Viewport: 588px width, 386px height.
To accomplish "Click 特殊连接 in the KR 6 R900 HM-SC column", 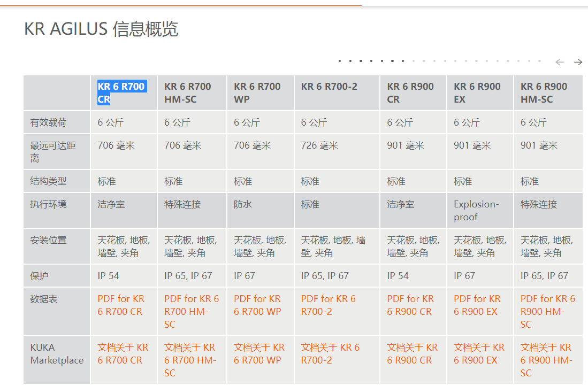I will (x=539, y=204).
